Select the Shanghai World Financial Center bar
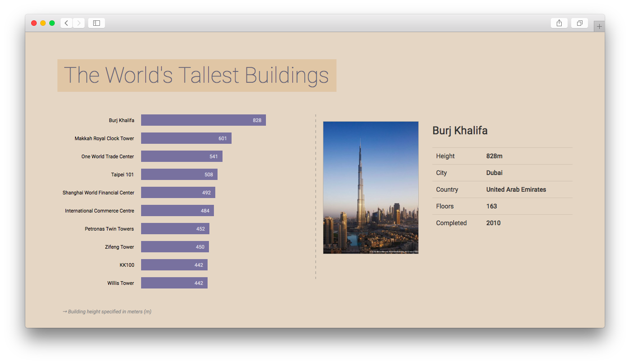The image size is (630, 364). [178, 193]
